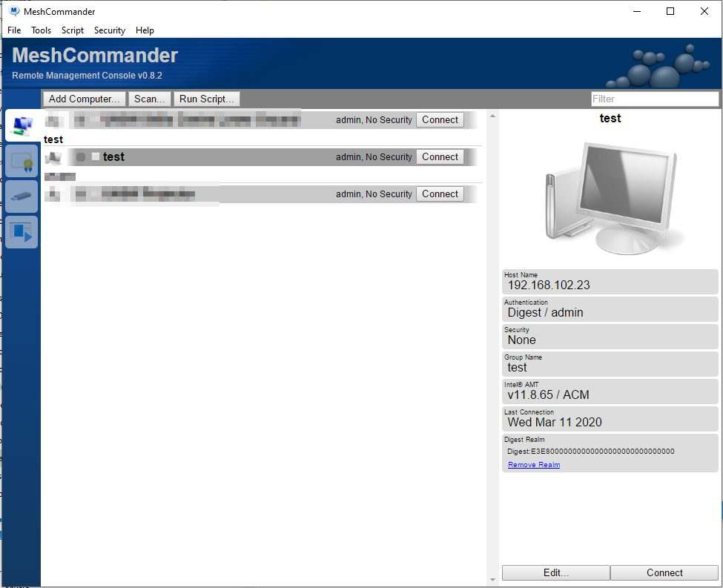
Task: Open the script export icon at sidebar bottom
Action: click(22, 232)
